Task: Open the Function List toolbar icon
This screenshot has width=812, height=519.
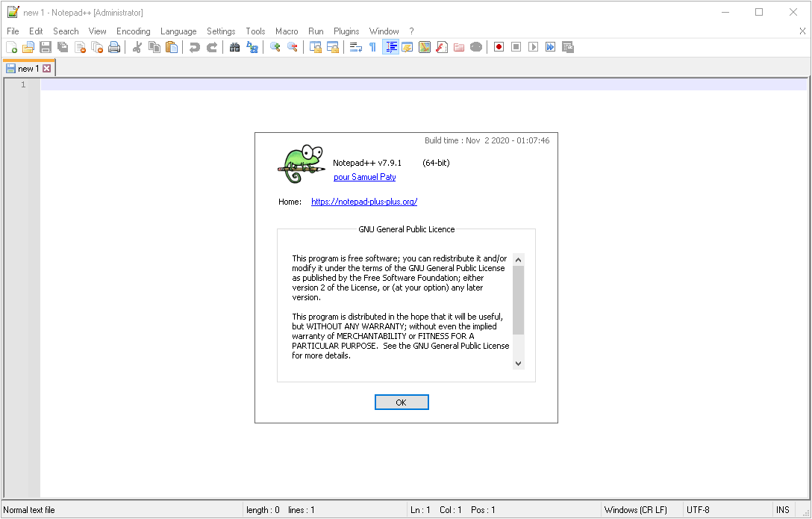Action: tap(442, 47)
